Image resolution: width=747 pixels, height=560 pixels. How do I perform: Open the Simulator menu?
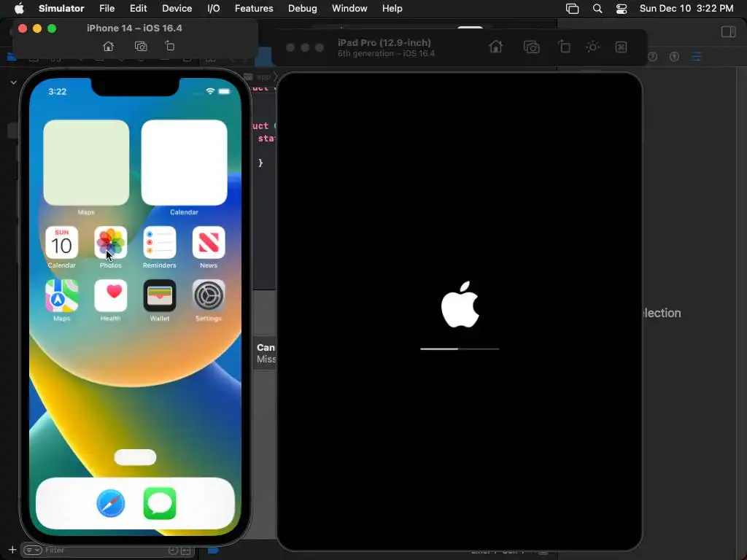pos(61,8)
